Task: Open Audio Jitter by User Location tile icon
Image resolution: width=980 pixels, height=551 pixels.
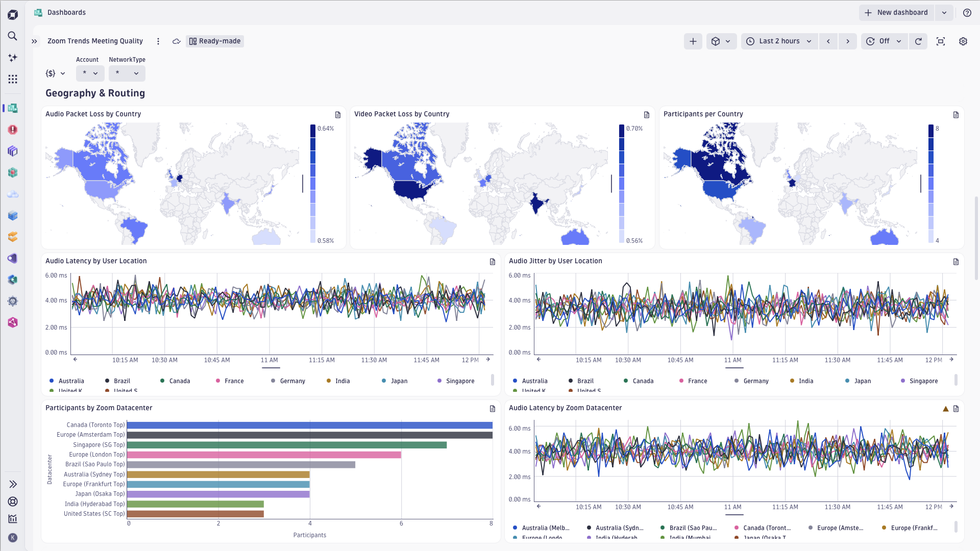Action: (x=956, y=262)
